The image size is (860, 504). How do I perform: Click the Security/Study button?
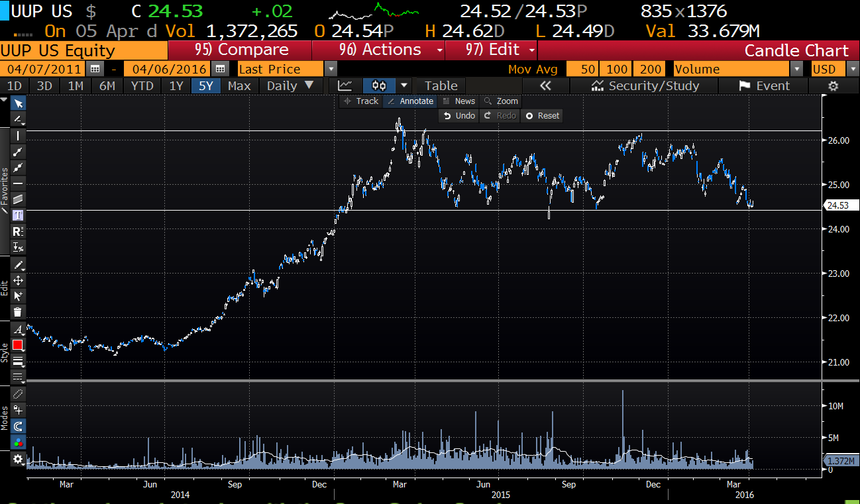click(645, 85)
